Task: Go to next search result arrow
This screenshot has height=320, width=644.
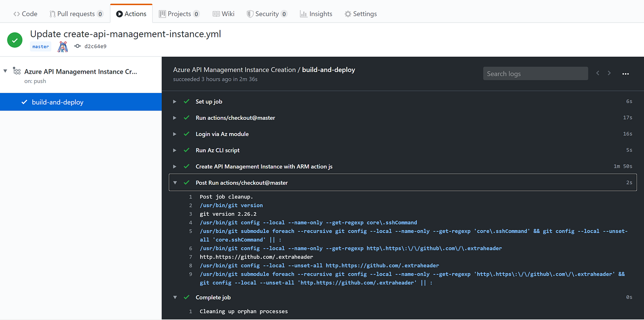Action: (609, 73)
